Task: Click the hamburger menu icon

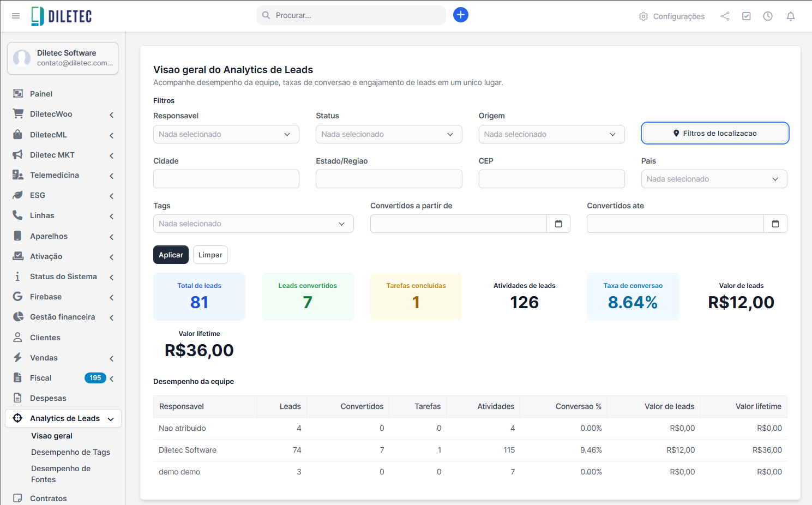Action: coord(16,16)
